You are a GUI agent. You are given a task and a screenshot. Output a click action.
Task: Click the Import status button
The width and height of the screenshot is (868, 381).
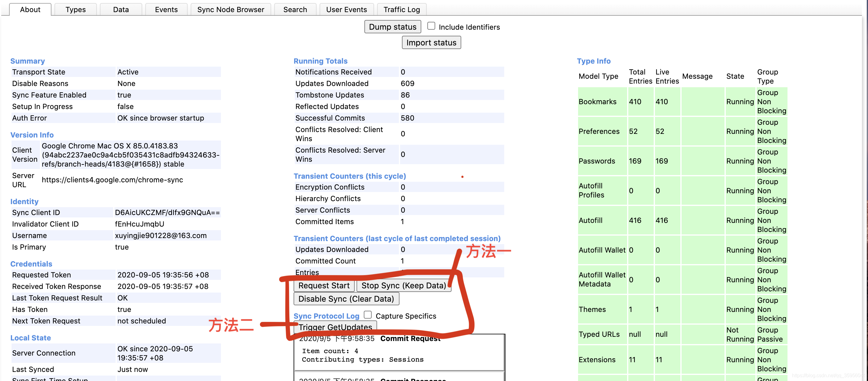tap(431, 43)
